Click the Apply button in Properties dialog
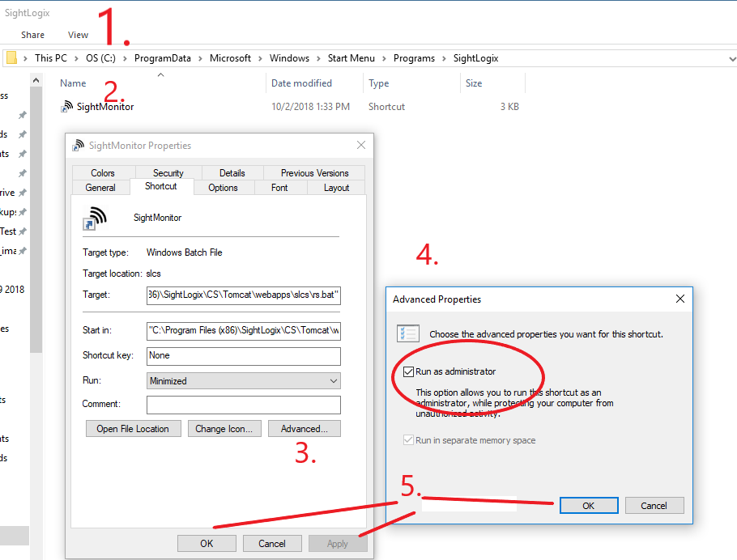 pyautogui.click(x=338, y=544)
